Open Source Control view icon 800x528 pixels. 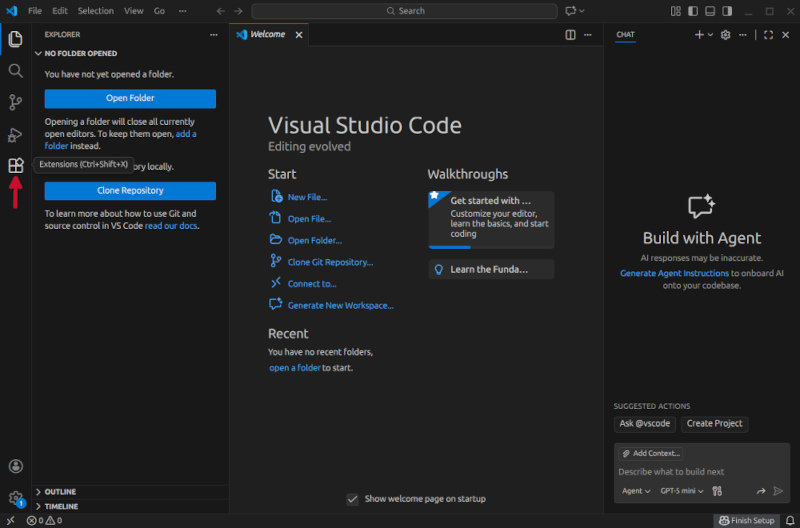click(15, 102)
